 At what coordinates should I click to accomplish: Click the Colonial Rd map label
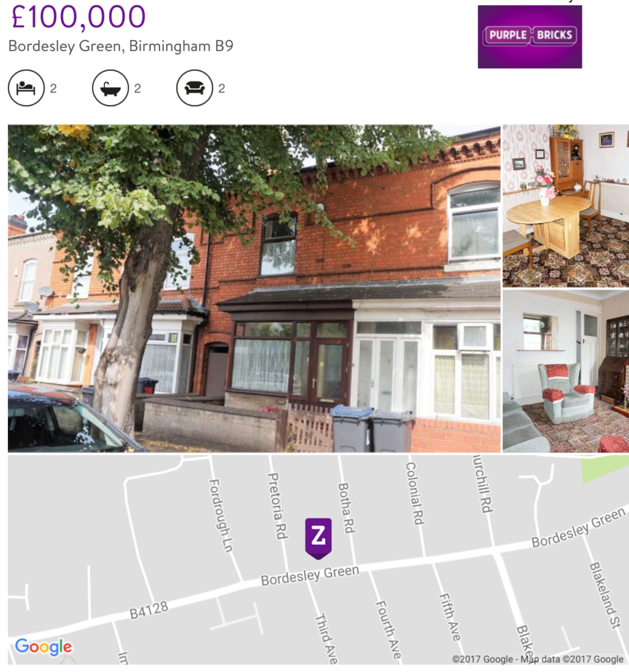coord(415,493)
